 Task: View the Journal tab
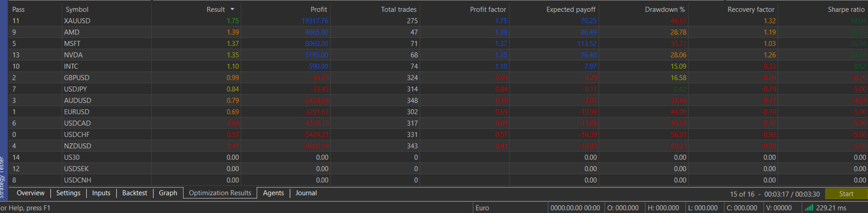click(x=306, y=193)
